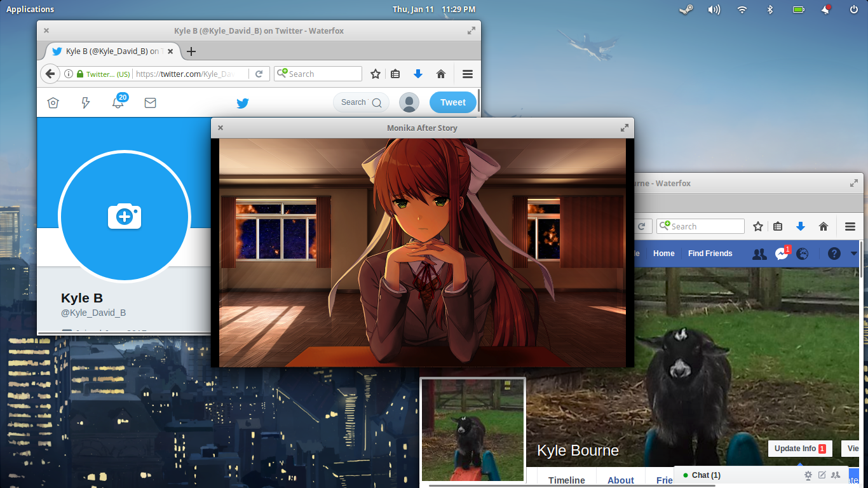Show site information icon in Twitter URL bar
This screenshot has height=488, width=868.
pyautogui.click(x=69, y=74)
